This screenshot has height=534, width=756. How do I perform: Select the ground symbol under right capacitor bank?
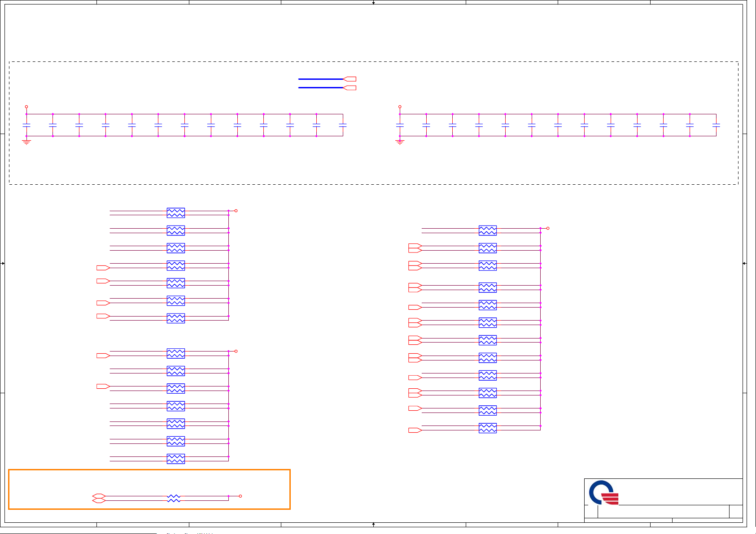coord(400,142)
